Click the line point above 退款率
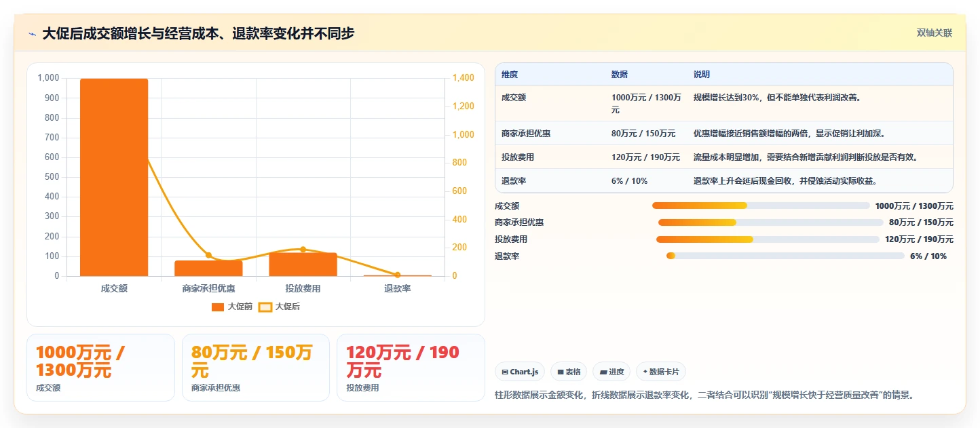 coord(398,275)
